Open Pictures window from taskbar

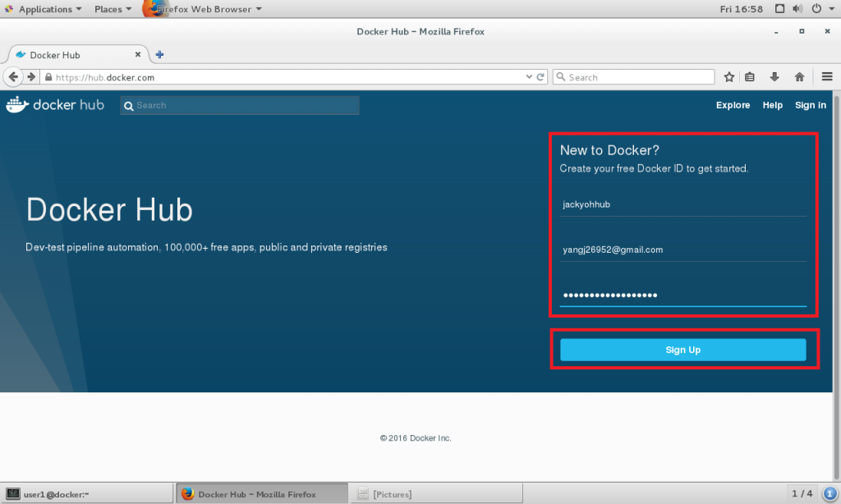[x=437, y=494]
